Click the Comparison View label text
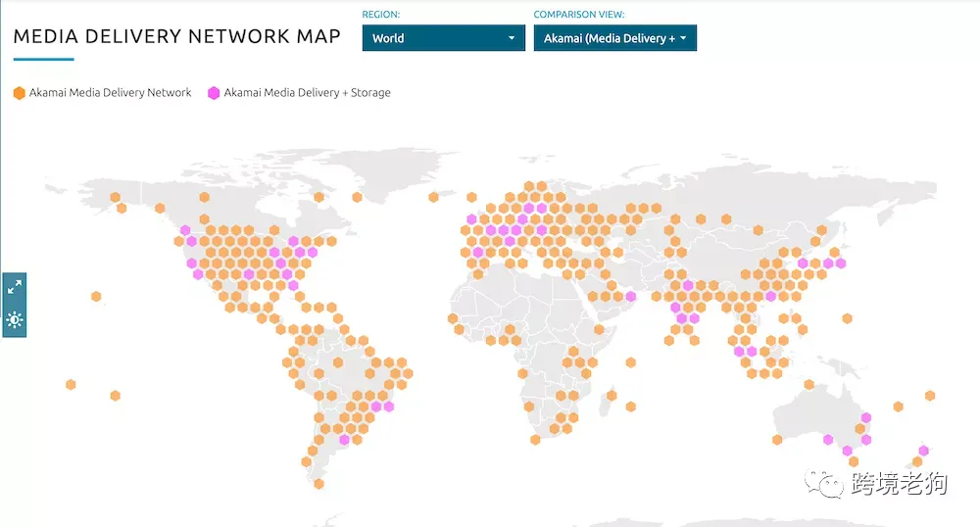 (579, 15)
